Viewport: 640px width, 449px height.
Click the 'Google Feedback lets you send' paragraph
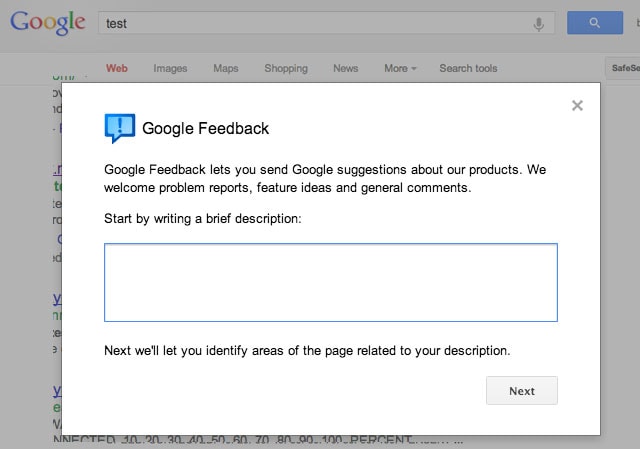325,178
